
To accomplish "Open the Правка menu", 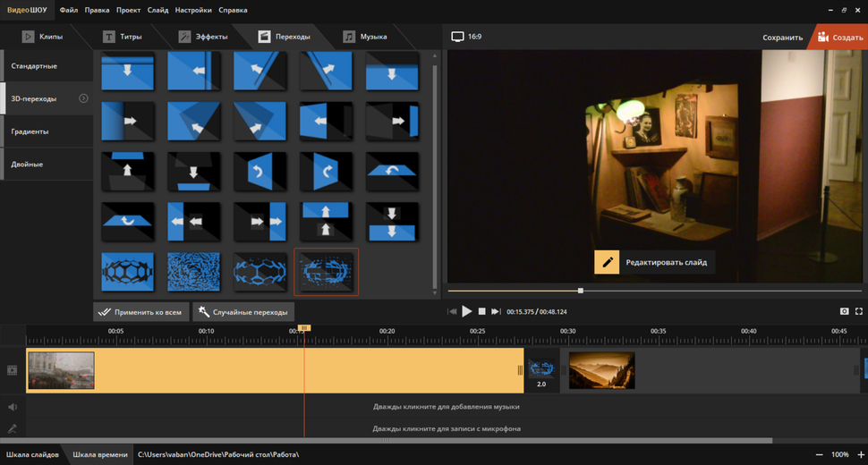I will point(97,10).
